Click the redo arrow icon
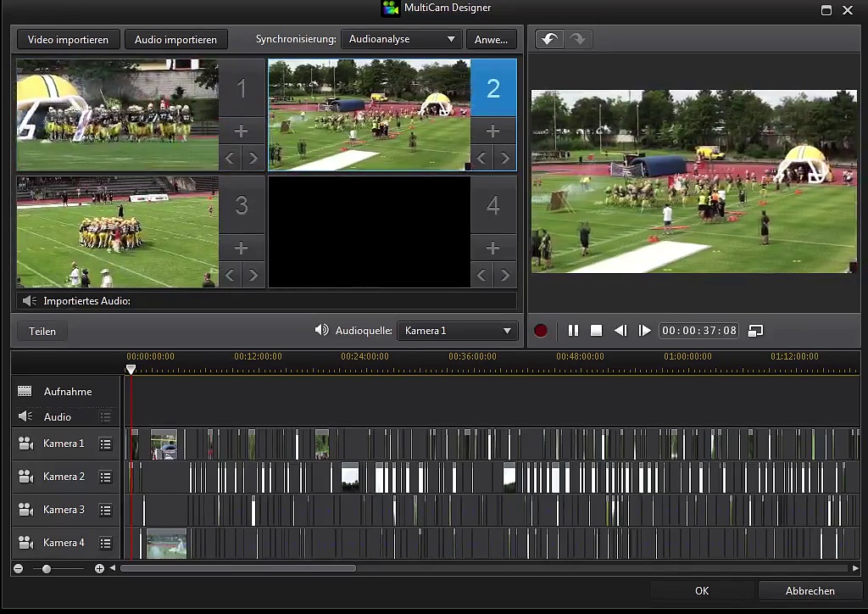The image size is (868, 614). [578, 40]
